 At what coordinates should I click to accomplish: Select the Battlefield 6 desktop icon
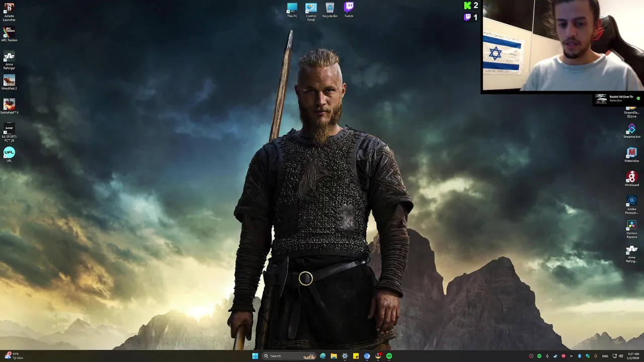coord(9,107)
